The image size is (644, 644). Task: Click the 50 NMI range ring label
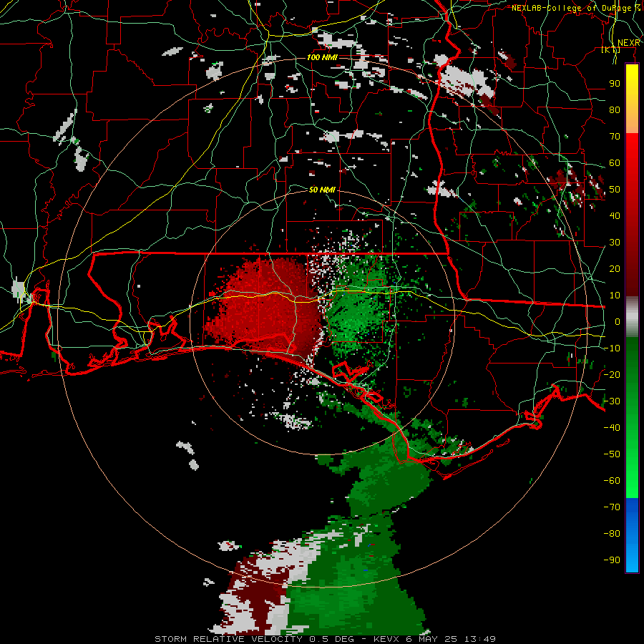pos(322,190)
